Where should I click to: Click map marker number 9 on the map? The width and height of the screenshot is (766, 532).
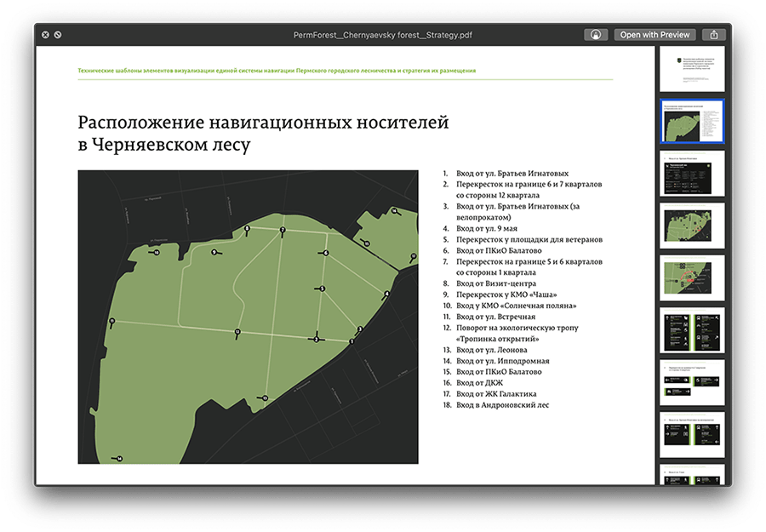pos(214,252)
